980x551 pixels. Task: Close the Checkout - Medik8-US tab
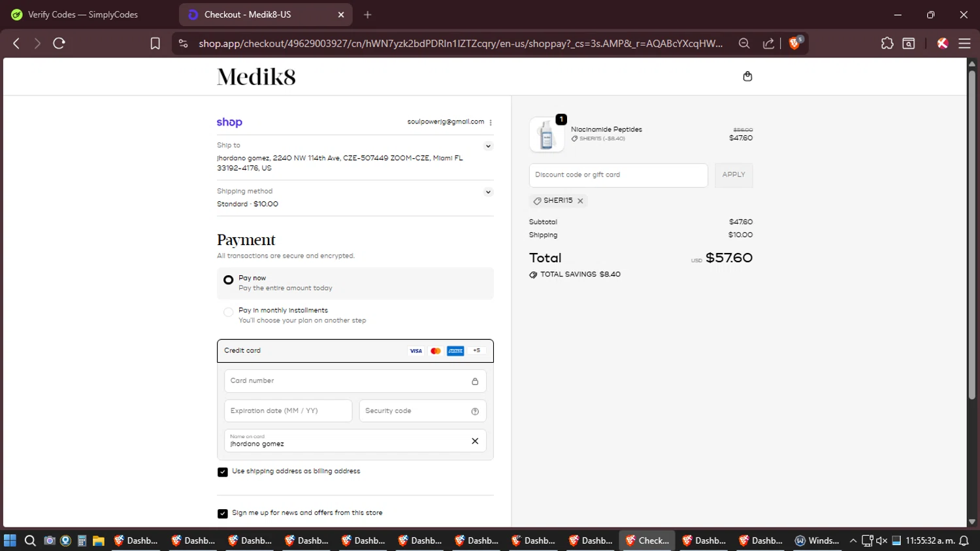pos(341,14)
